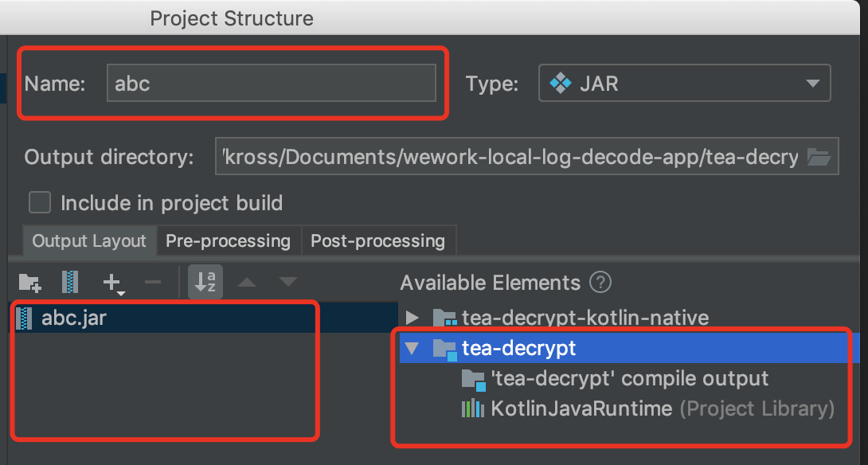Switch to the Pre-processing tab

[x=228, y=240]
